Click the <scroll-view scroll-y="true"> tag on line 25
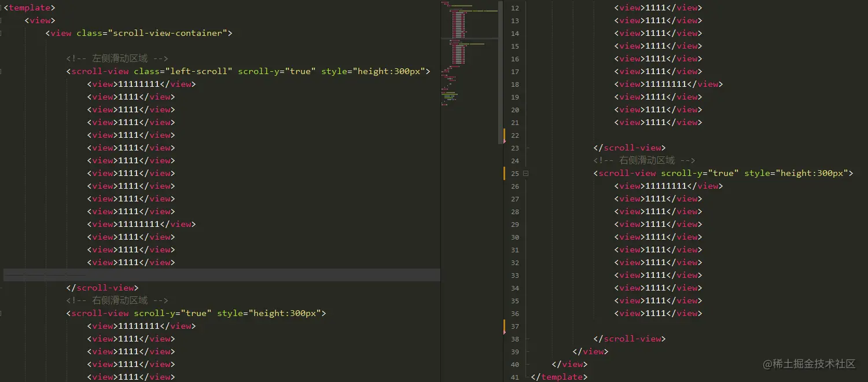Viewport: 868px width, 382px height. click(x=723, y=173)
